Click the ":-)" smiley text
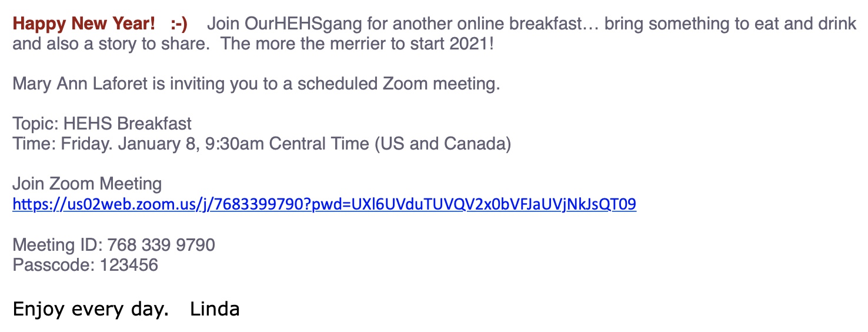Image resolution: width=868 pixels, height=332 pixels. [x=179, y=24]
